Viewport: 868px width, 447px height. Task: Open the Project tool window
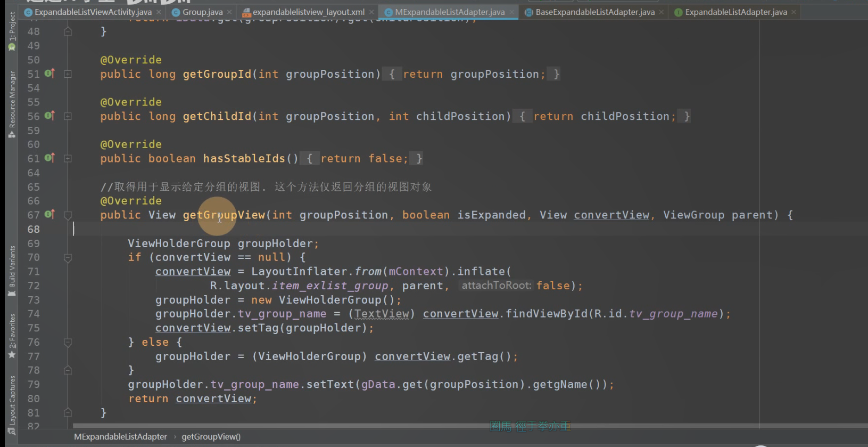(12, 31)
